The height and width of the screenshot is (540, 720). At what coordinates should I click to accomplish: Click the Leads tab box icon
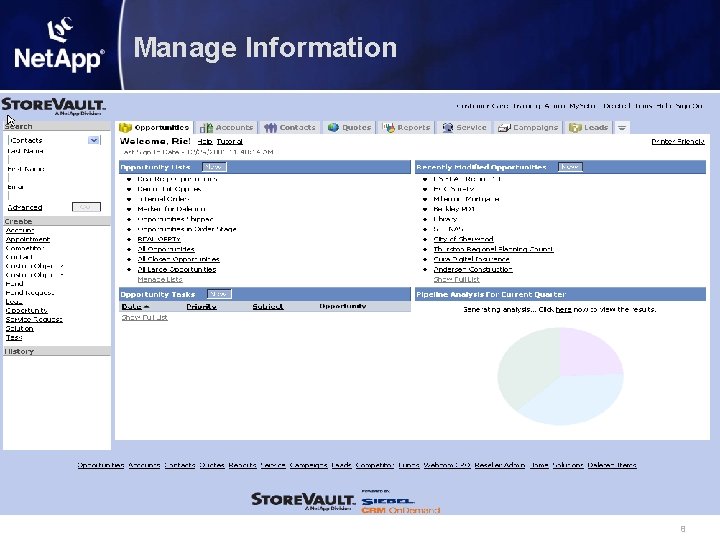[x=575, y=128]
